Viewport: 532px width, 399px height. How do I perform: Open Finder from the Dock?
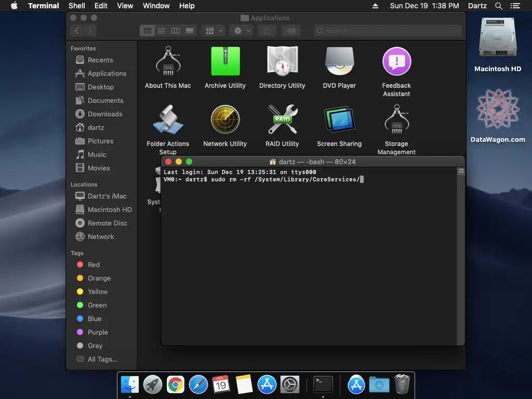point(129,385)
